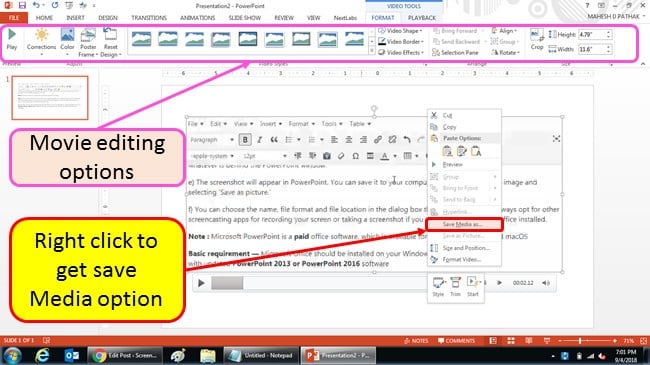Collapse the ribbon with the arrow

point(643,64)
